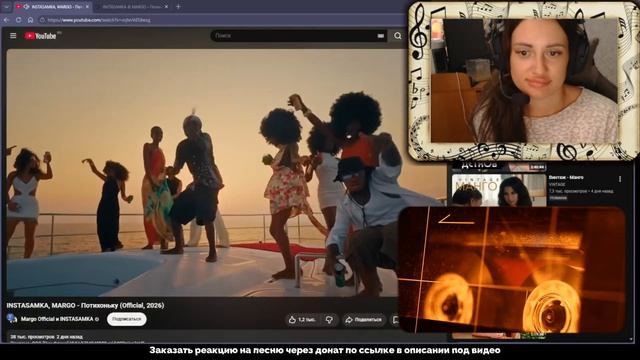Open a new browser tab with plus
This screenshot has height=360, width=640.
pos(178,7)
